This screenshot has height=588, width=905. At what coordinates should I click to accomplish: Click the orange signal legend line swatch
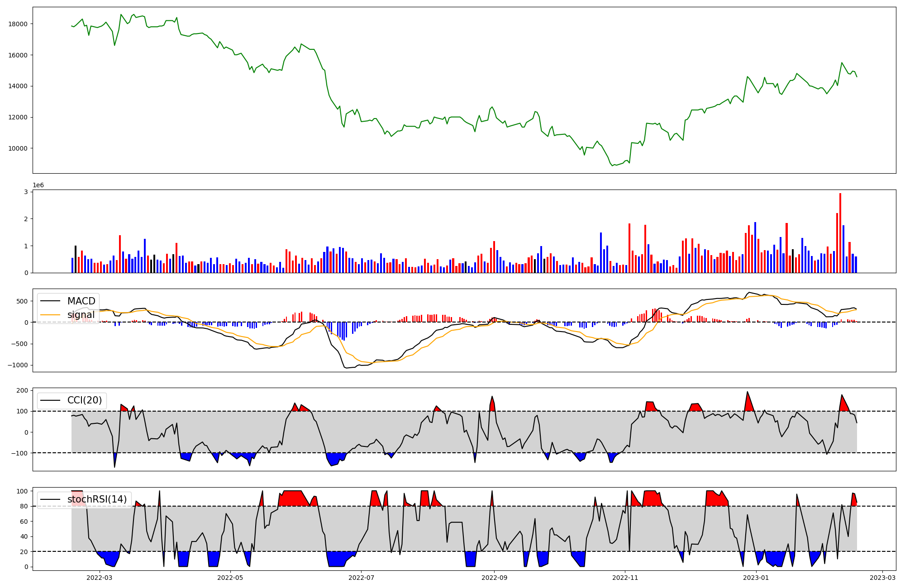pyautogui.click(x=51, y=315)
